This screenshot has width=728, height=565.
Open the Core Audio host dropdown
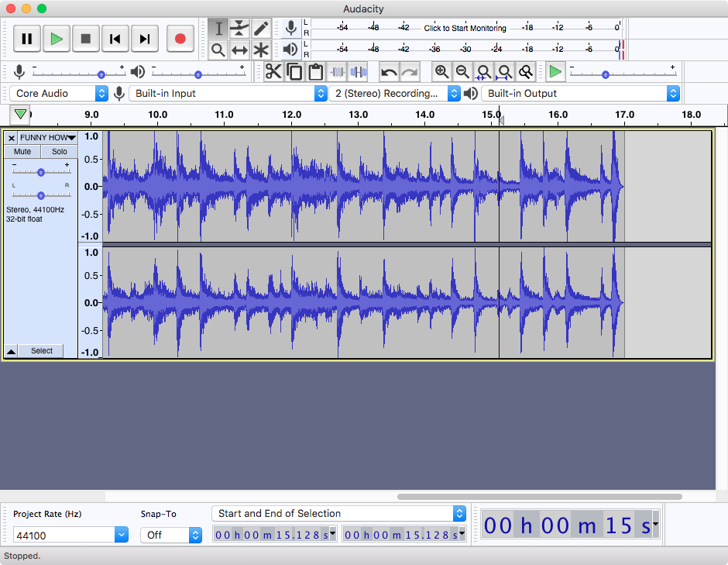(59, 94)
